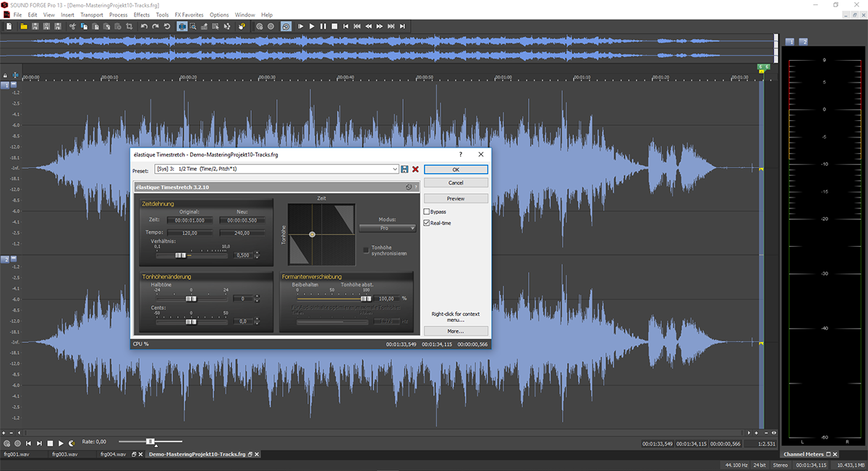Click the Neu Tempo 240,00 field
This screenshot has width=868, height=471.
point(242,233)
